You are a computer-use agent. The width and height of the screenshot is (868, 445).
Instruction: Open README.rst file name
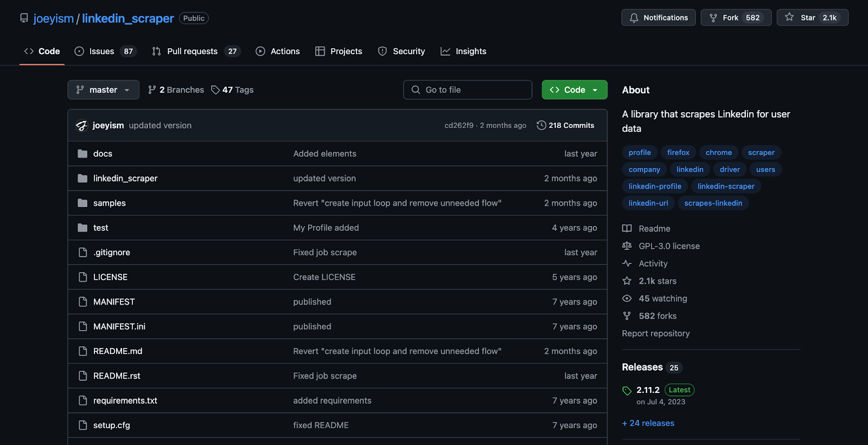117,376
